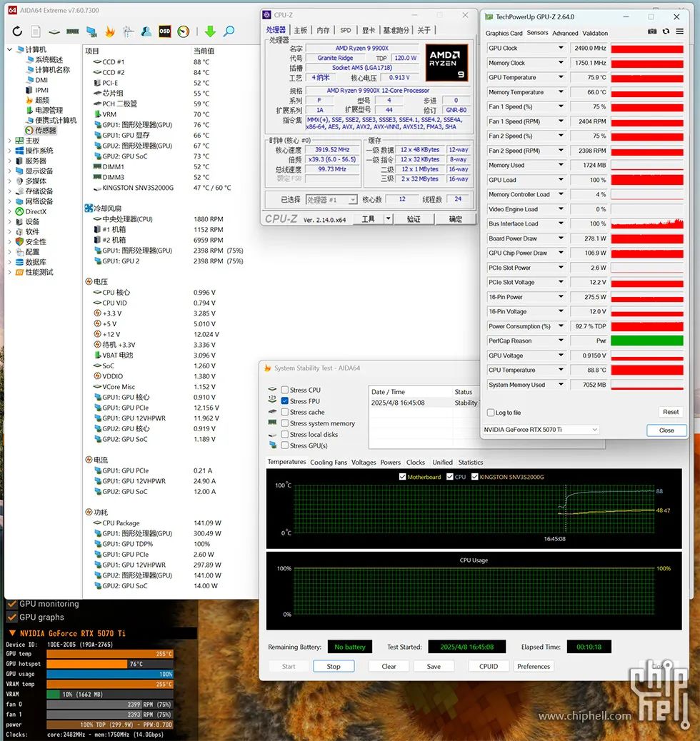Click the Reset button in GPU-Z

[671, 412]
